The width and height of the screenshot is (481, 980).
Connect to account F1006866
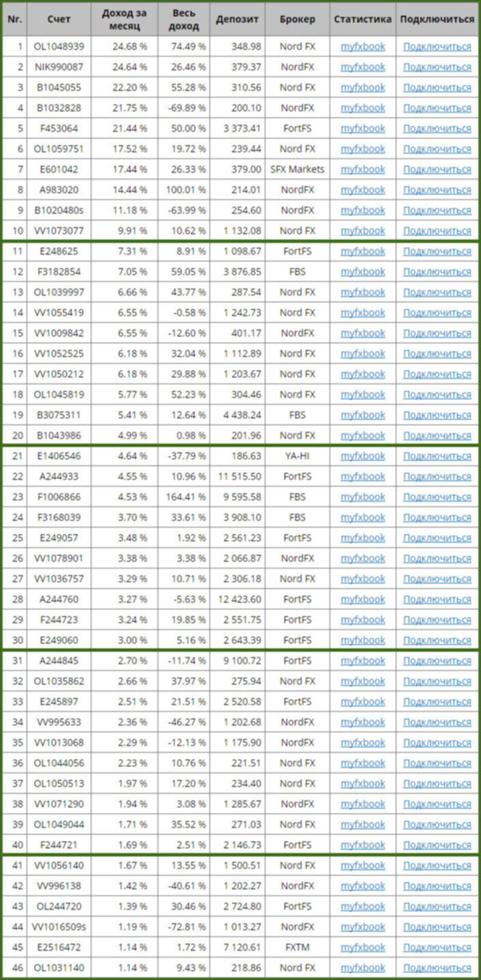pos(437,497)
